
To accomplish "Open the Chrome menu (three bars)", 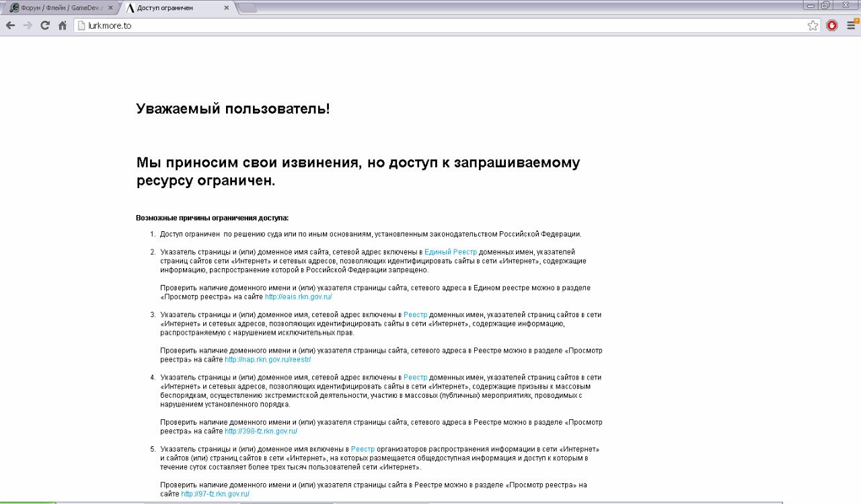I will coord(852,26).
